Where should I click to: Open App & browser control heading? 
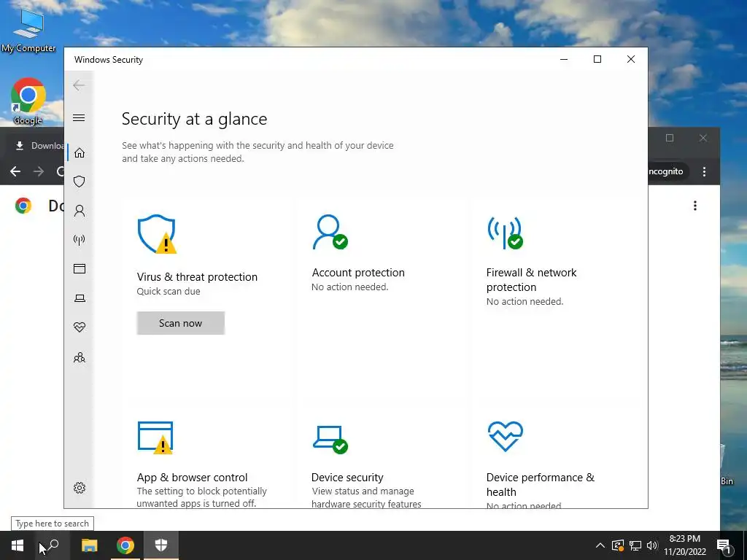tap(192, 477)
